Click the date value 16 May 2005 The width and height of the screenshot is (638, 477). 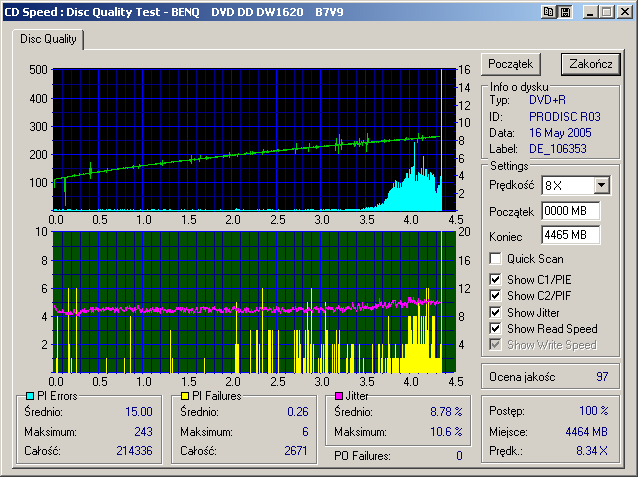click(x=560, y=133)
